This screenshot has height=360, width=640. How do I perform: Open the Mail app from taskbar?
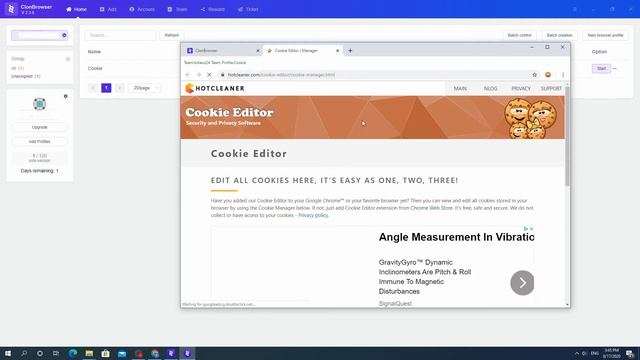pyautogui.click(x=122, y=353)
